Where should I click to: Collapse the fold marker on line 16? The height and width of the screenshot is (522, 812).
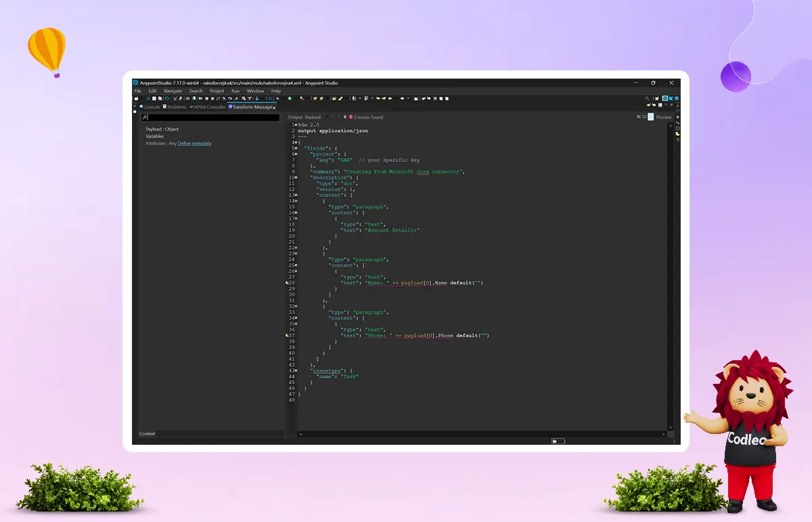point(296,213)
